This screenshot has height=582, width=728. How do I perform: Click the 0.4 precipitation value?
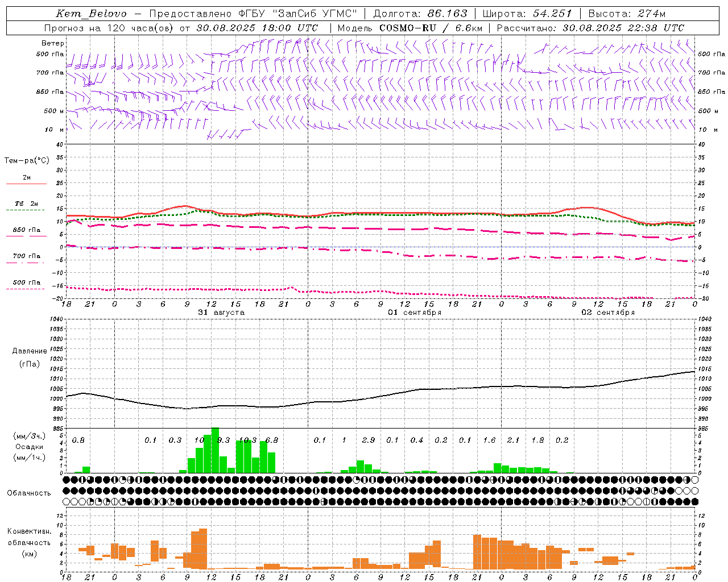click(x=417, y=440)
